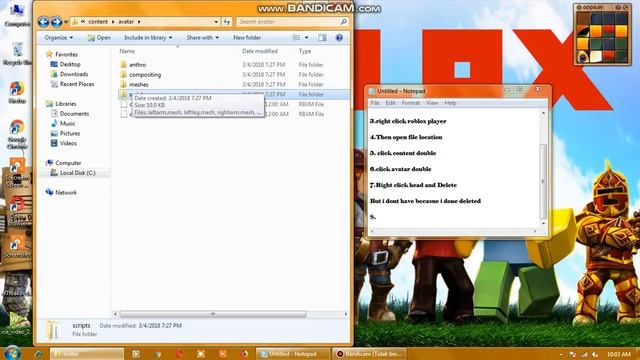Image resolution: width=640 pixels, height=360 pixels.
Task: Open the Organize dropdown menu
Action: [x=58, y=38]
